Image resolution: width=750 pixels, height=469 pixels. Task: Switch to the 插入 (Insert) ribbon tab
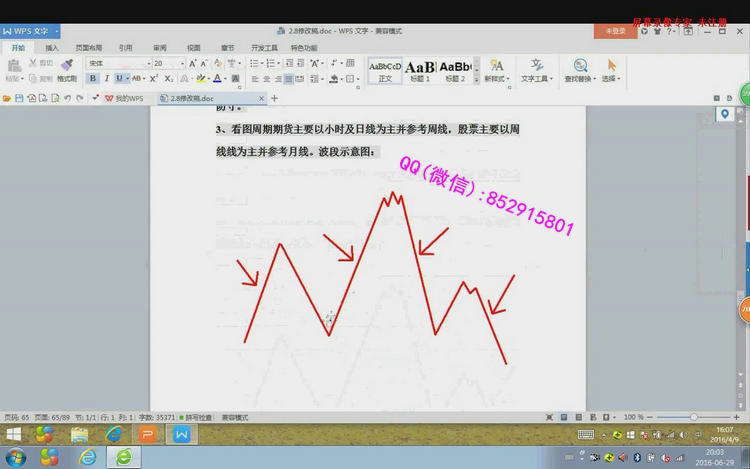51,47
